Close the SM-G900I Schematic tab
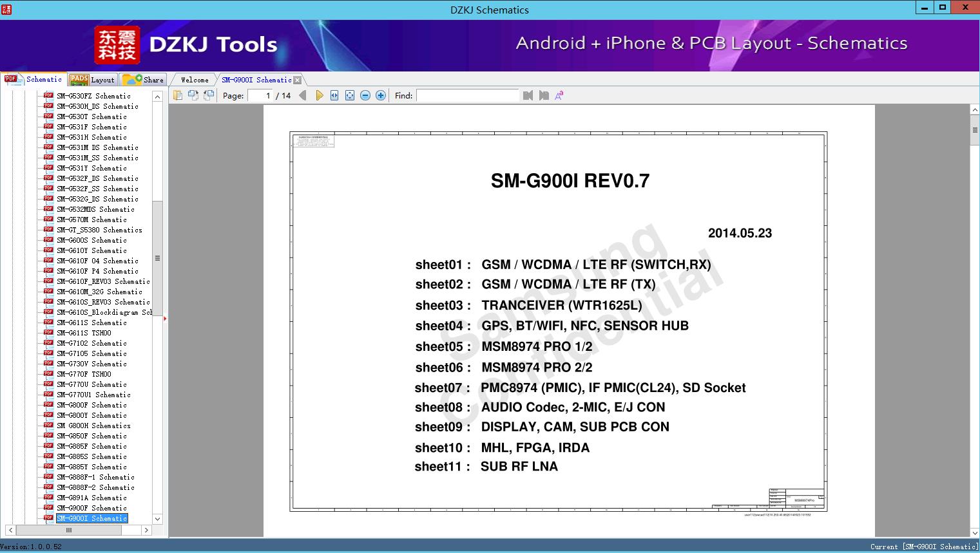 coord(298,80)
